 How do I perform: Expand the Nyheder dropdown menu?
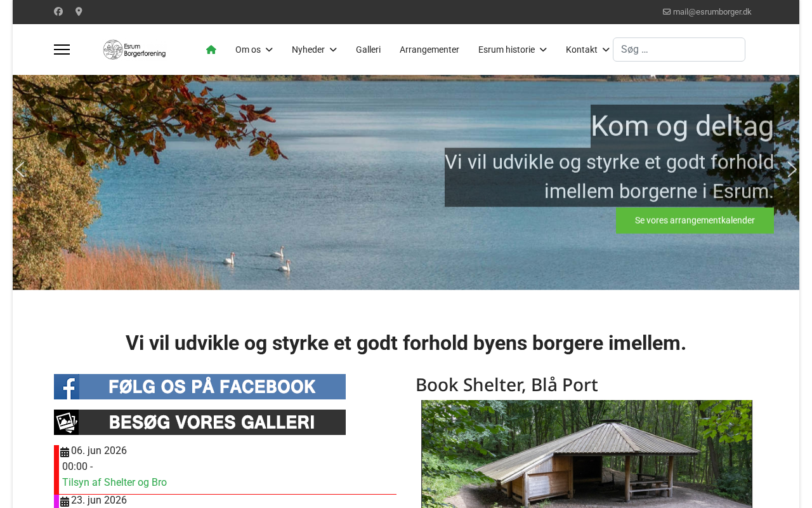click(x=314, y=50)
